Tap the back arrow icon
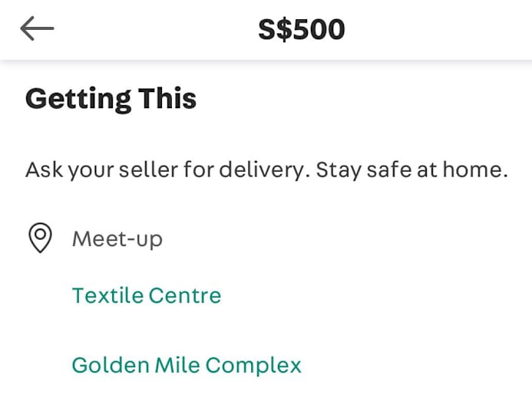Screen dimensions: 532x401 tap(37, 29)
